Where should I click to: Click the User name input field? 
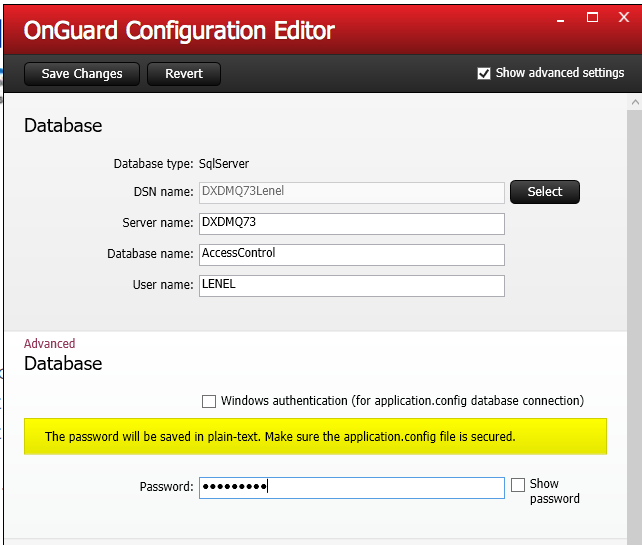click(x=352, y=286)
